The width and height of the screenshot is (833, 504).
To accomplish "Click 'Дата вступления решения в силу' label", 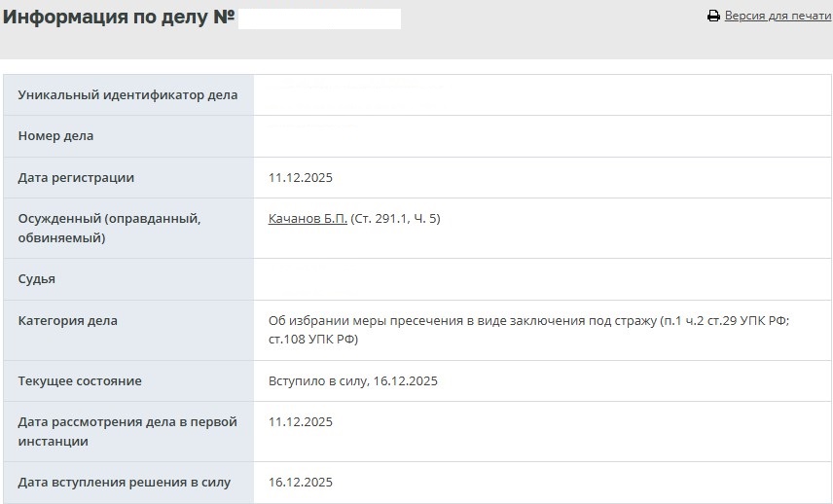I will click(x=125, y=483).
